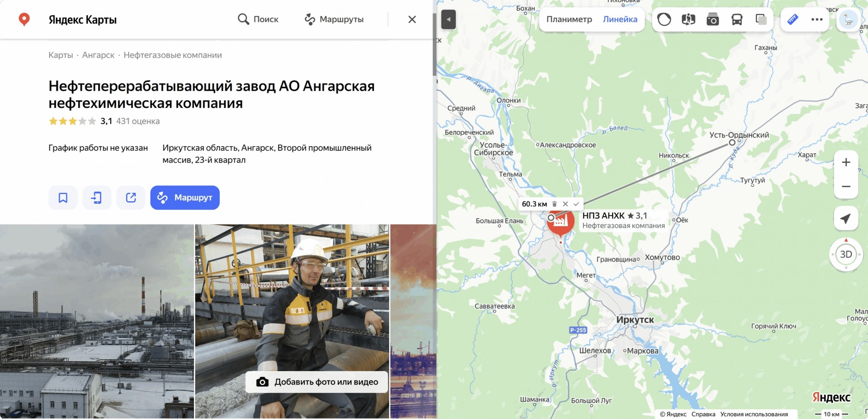Image resolution: width=868 pixels, height=419 pixels.
Task: Click Добавить фото или видео button
Action: pyautogui.click(x=317, y=382)
